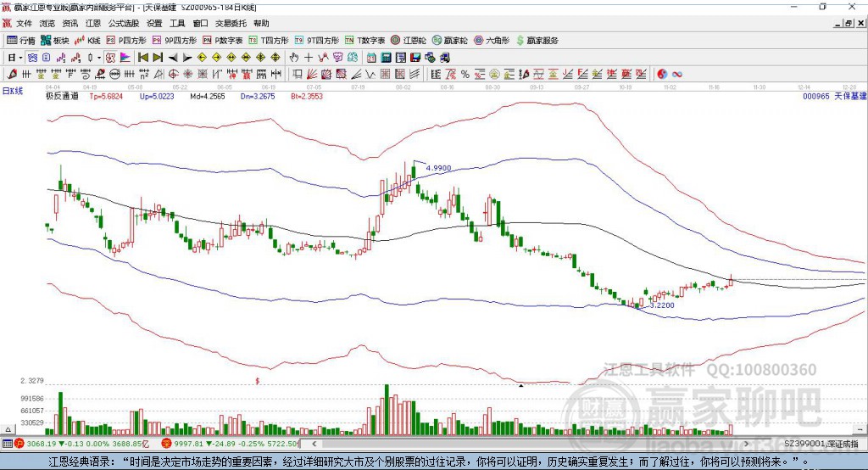The height and width of the screenshot is (470, 868).
Task: Open the 板块 sector view
Action: pyautogui.click(x=55, y=41)
